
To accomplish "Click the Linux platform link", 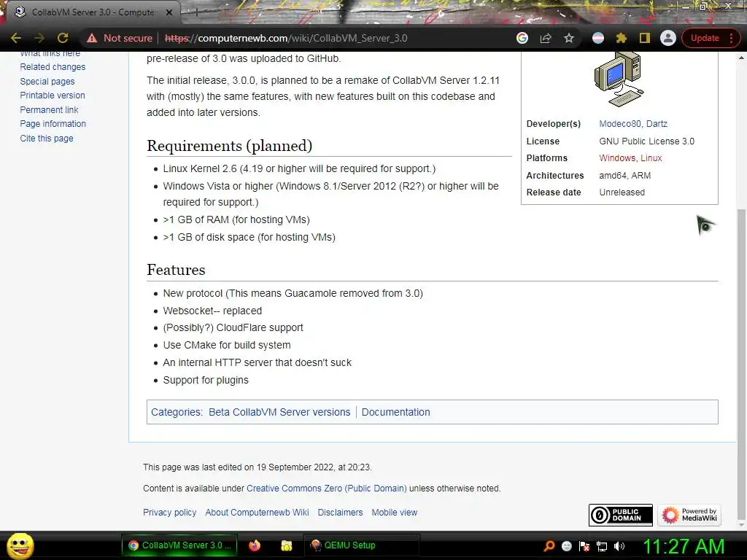I will click(x=651, y=158).
